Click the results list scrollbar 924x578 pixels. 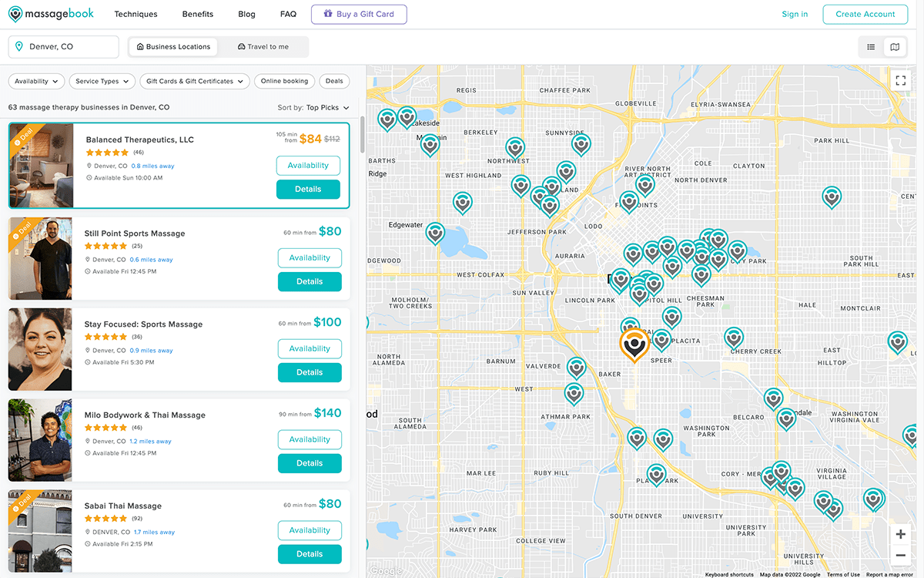point(361,136)
